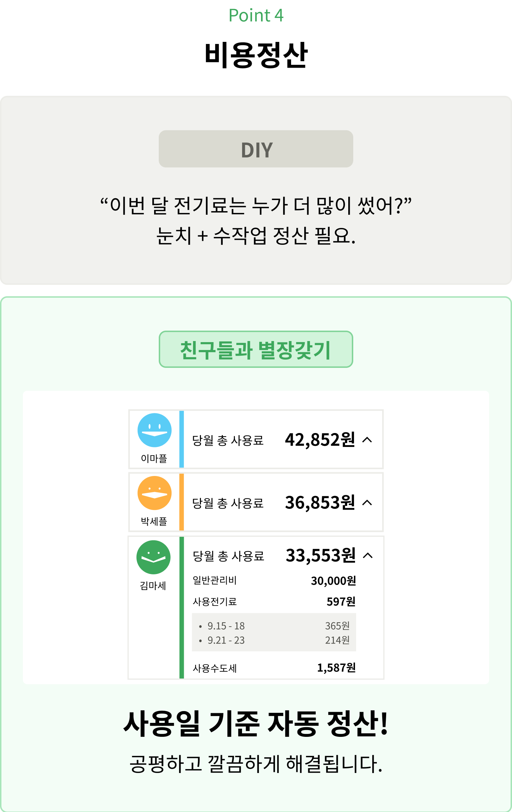
Task: Select the 일반관리비 30,000원 line
Action: coord(274,580)
